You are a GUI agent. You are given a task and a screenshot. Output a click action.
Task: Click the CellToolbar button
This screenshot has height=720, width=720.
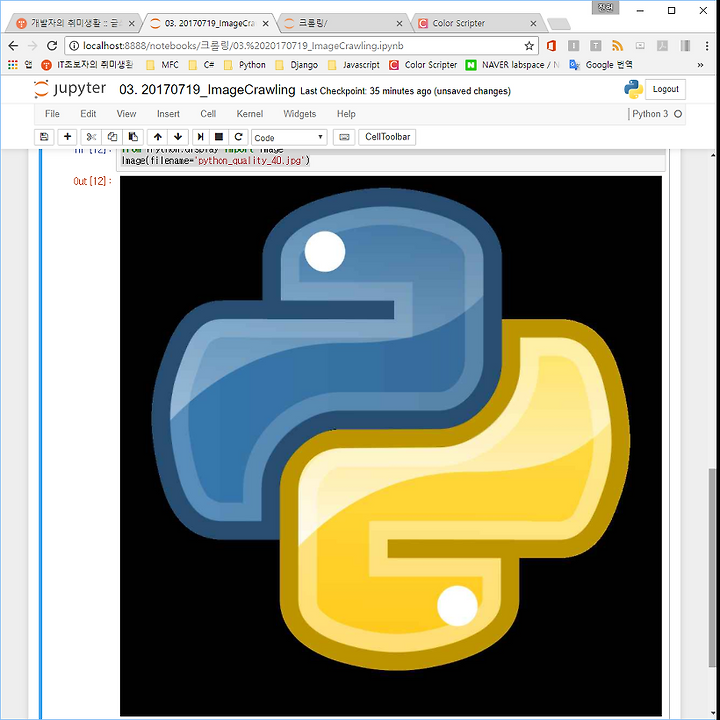click(387, 137)
